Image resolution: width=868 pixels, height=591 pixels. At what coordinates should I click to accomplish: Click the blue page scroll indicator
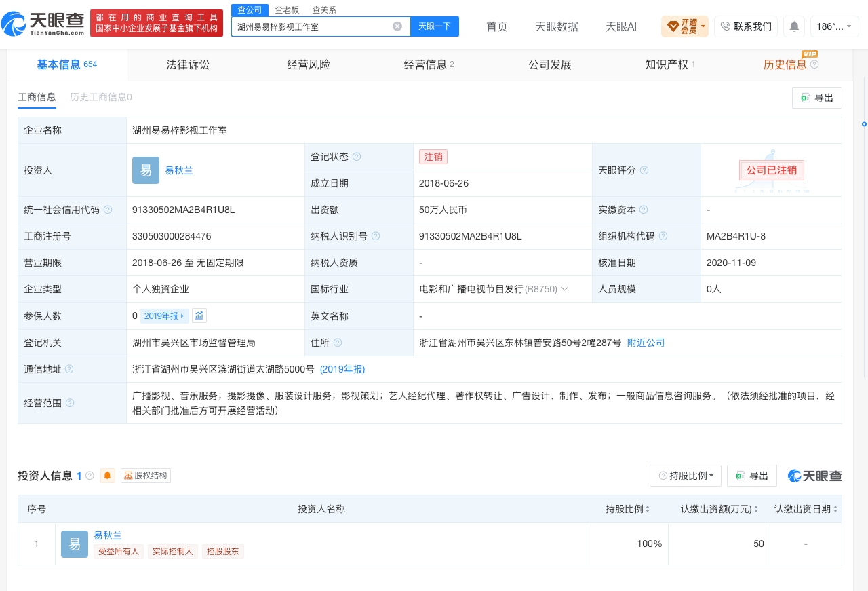click(x=864, y=124)
